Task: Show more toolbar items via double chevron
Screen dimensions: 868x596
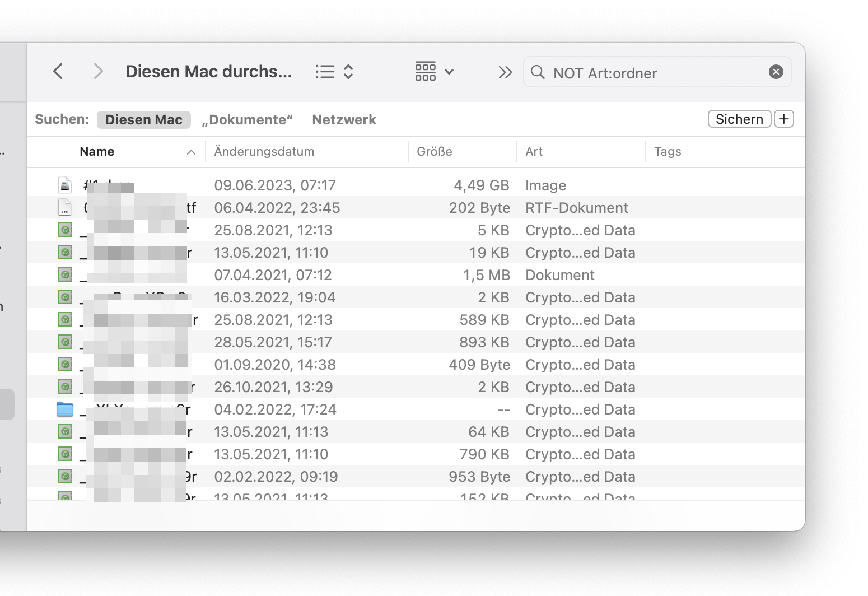Action: coord(505,72)
